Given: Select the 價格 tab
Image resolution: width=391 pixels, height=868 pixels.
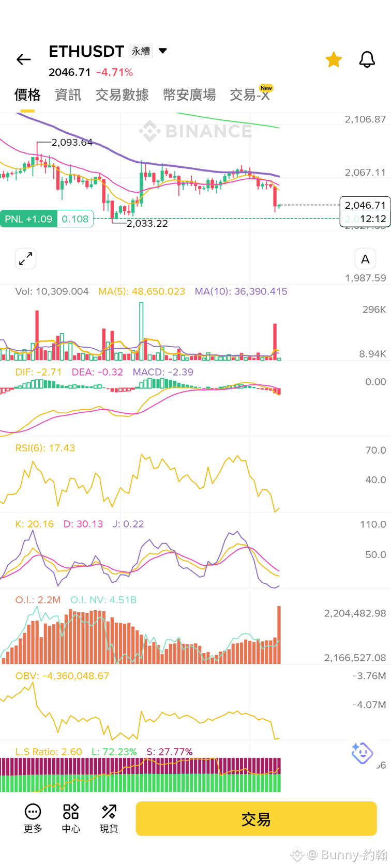Looking at the screenshot, I should (x=27, y=95).
